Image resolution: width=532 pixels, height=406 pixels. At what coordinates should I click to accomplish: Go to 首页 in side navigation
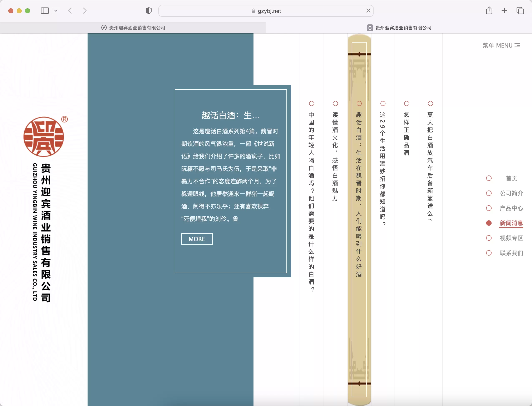pyautogui.click(x=511, y=178)
